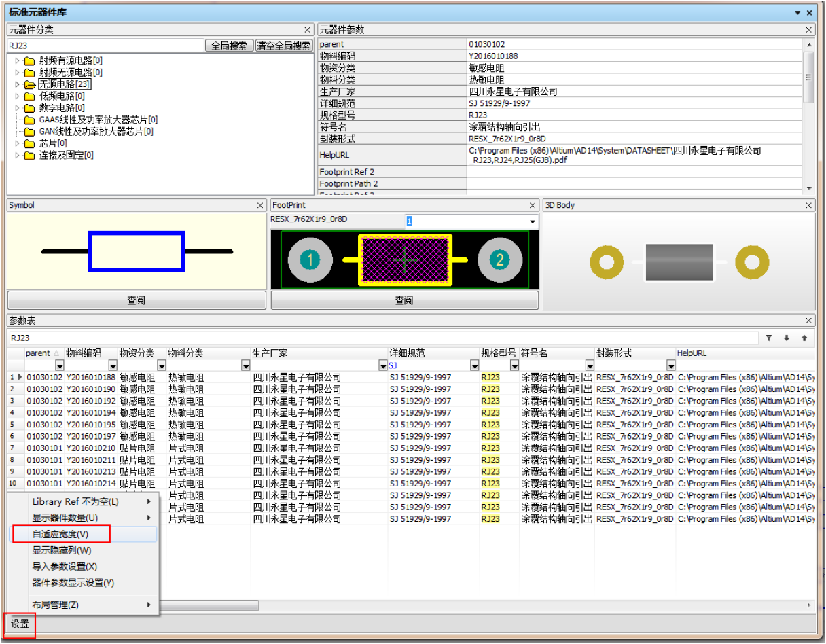The image size is (826, 644).
Task: Open the FootPrint selection dropdown
Action: (533, 222)
